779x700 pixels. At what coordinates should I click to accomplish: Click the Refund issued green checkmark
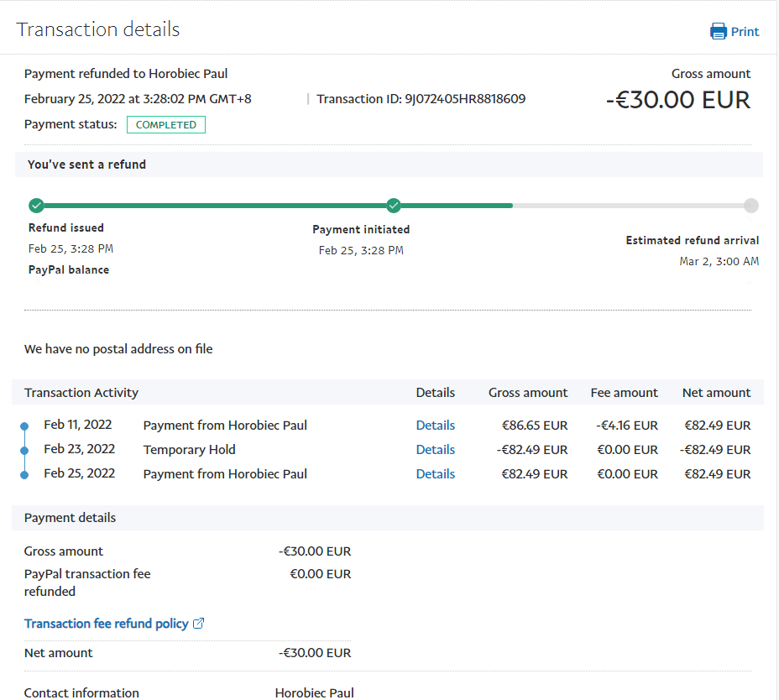pyautogui.click(x=36, y=206)
